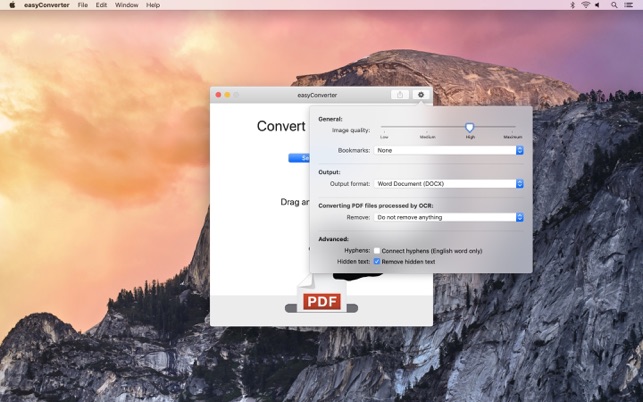Open the Window menu
The height and width of the screenshot is (402, 643).
[x=127, y=5]
